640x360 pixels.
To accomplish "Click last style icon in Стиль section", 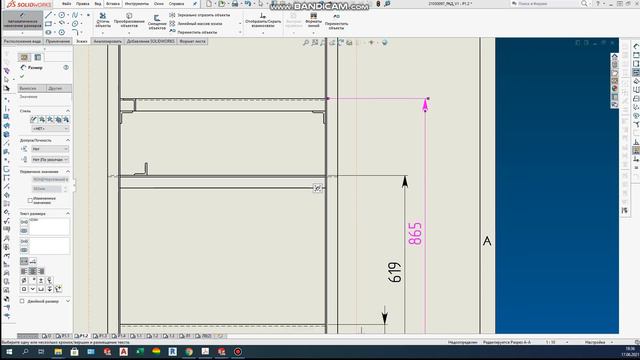I will point(66,120).
